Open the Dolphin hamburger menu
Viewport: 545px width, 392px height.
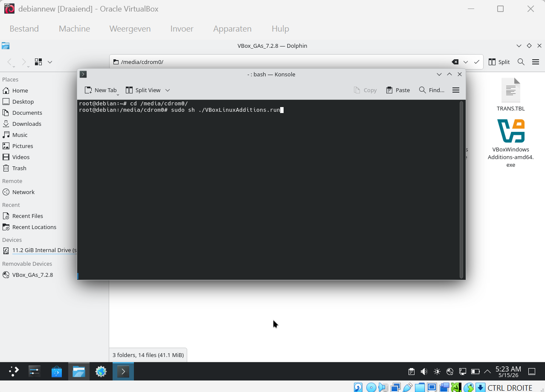click(x=536, y=62)
